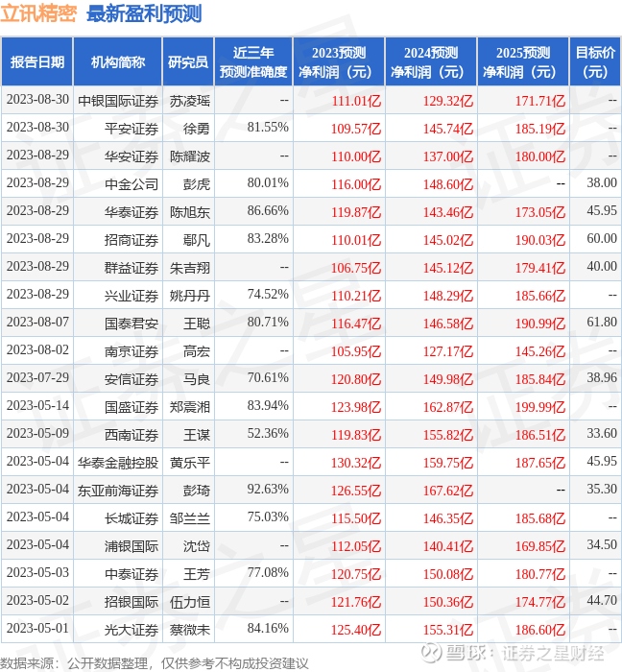Click the 机构简称 column header
This screenshot has height=672, width=622.
click(x=118, y=62)
